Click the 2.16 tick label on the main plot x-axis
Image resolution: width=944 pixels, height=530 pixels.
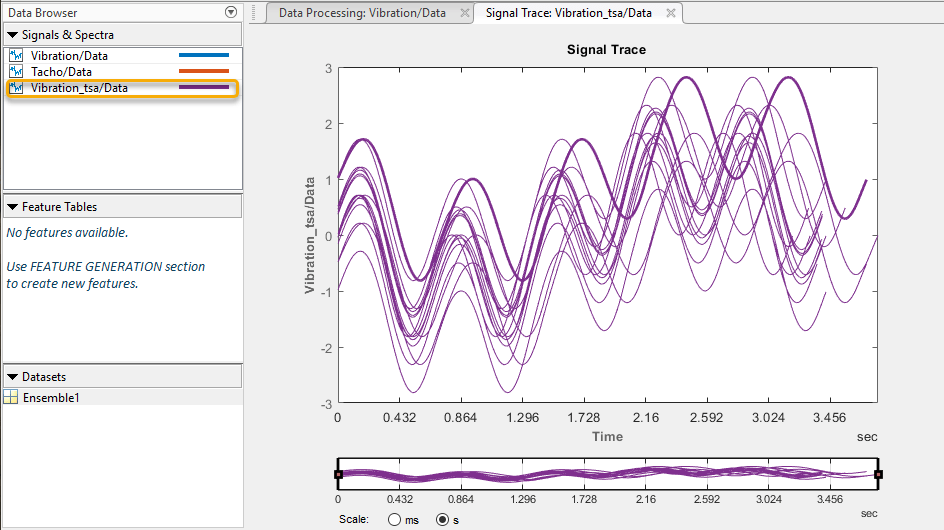[x=646, y=417]
